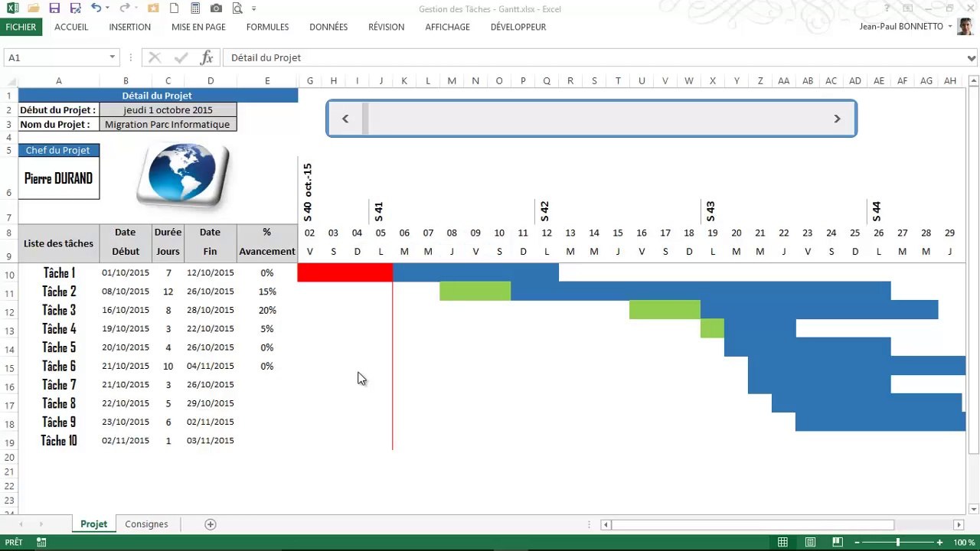Click the Excel application icon in title bar
Viewport: 980px width, 551px height.
[x=12, y=8]
